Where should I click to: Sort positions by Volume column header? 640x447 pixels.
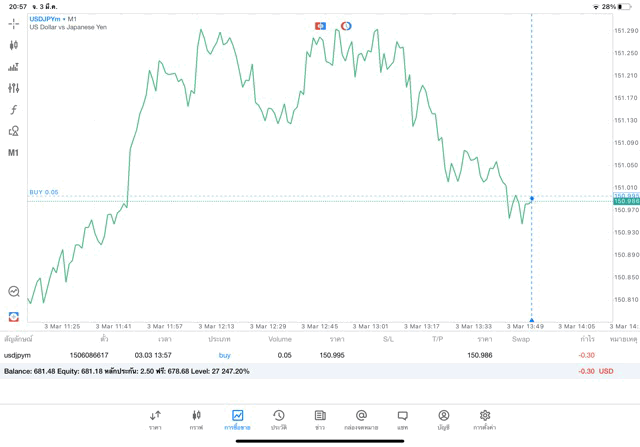pyautogui.click(x=280, y=339)
